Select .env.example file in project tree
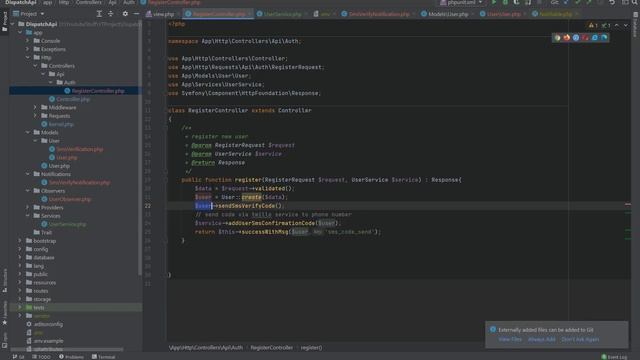Viewport: 640px width, 360px height. coord(44,341)
